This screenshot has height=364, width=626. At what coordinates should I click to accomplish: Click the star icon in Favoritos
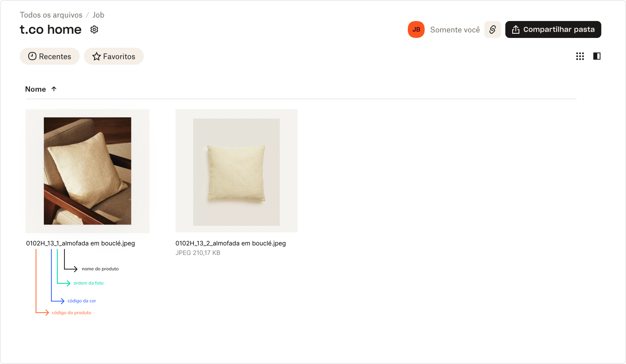click(x=96, y=56)
